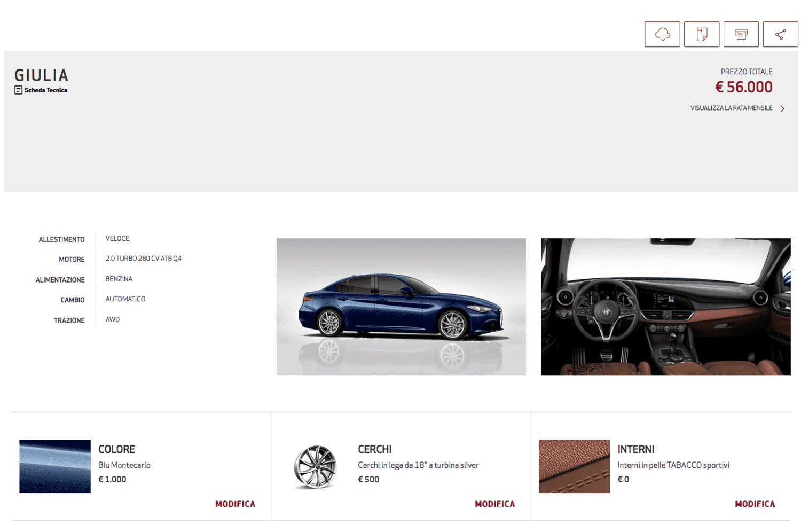801x532 pixels.
Task: Print the configuration using the printer icon
Action: (x=741, y=34)
